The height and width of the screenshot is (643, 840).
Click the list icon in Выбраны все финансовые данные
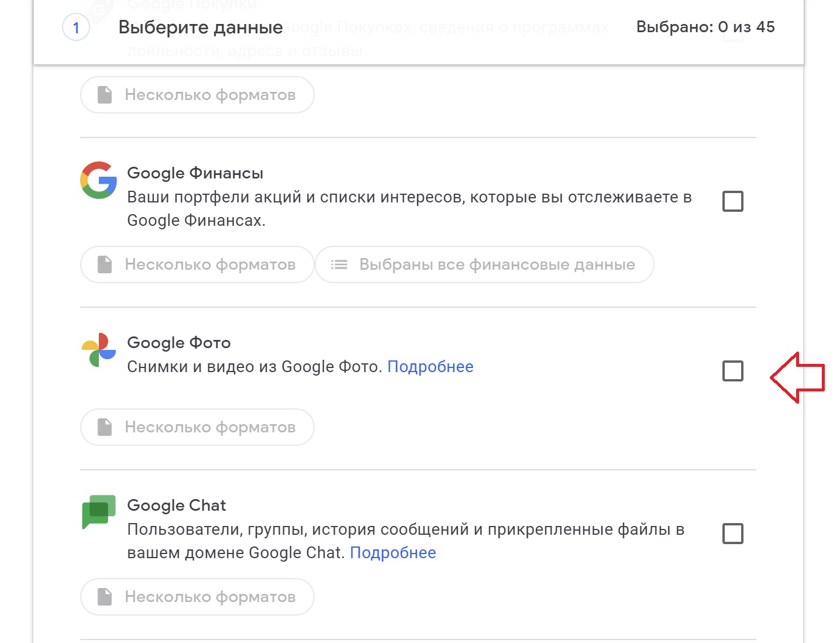point(339,264)
